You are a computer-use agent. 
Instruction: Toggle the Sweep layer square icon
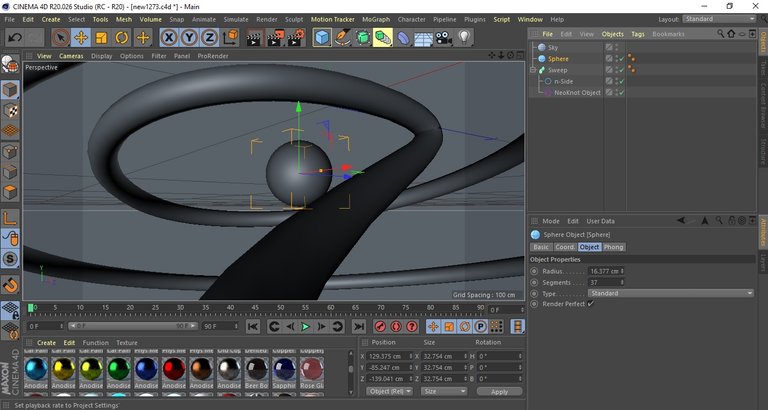(609, 70)
